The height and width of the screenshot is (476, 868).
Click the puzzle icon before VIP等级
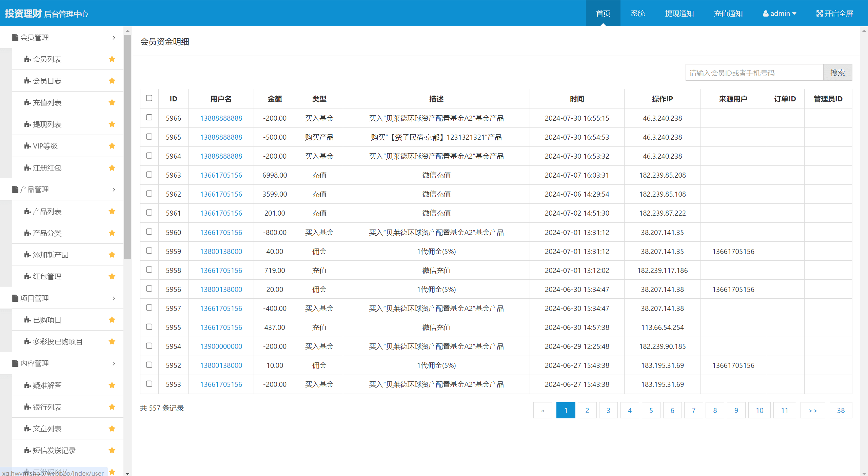(x=27, y=146)
